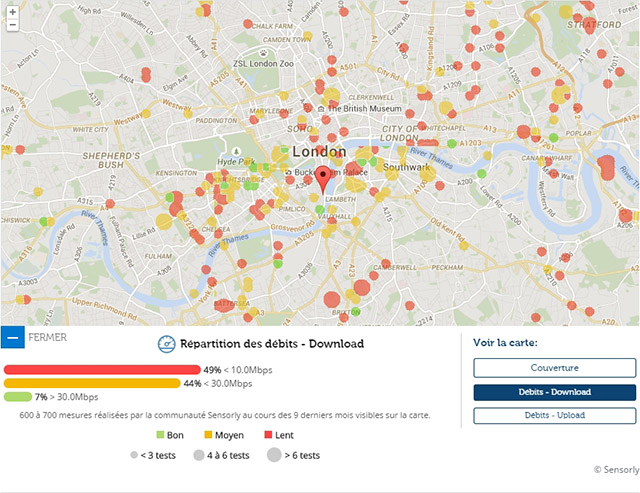
Task: Click the 'Voir la carte:' heading
Action: click(505, 342)
